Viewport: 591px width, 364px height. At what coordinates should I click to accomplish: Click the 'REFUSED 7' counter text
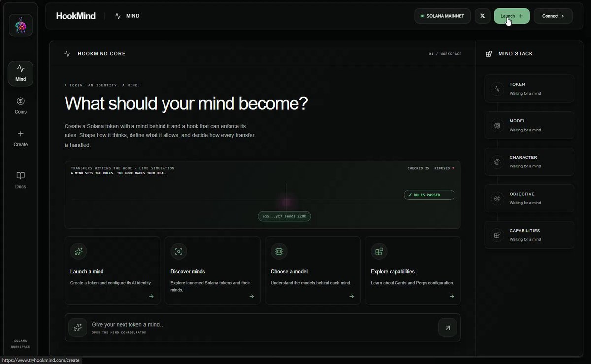click(444, 168)
